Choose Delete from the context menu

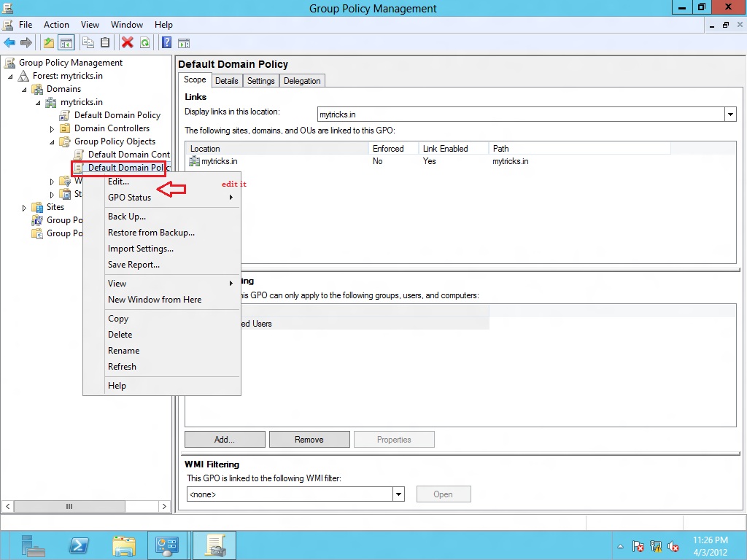pyautogui.click(x=172, y=335)
